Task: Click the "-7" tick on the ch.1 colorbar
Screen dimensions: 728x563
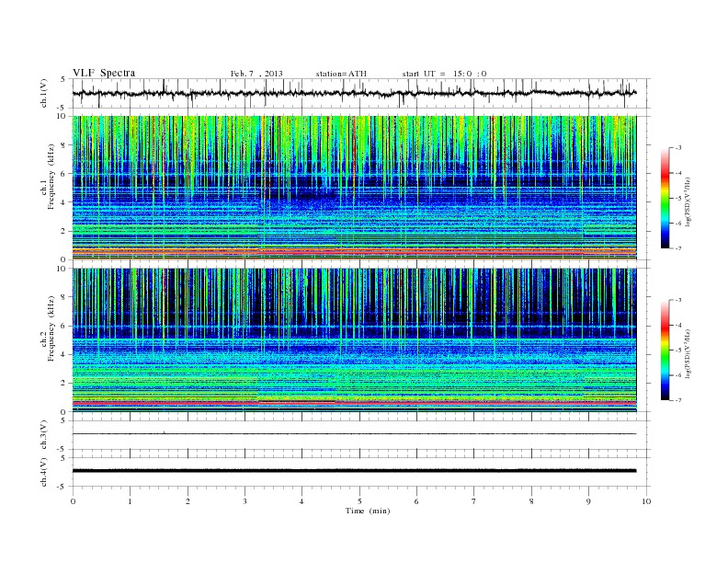Action: point(677,248)
